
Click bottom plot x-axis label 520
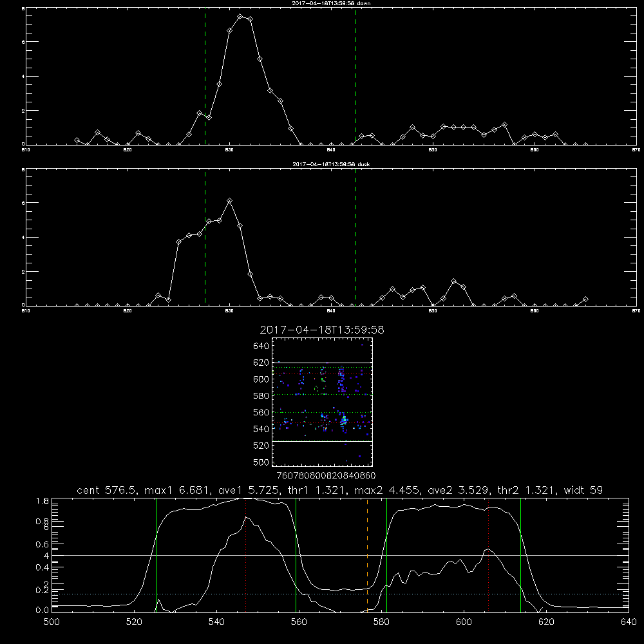pos(134,622)
